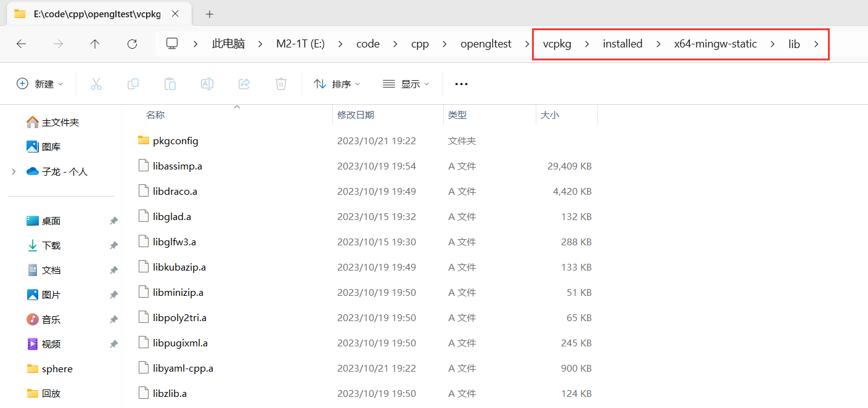Open the 排序 sort dropdown
Image resolution: width=868 pixels, height=408 pixels.
click(337, 84)
